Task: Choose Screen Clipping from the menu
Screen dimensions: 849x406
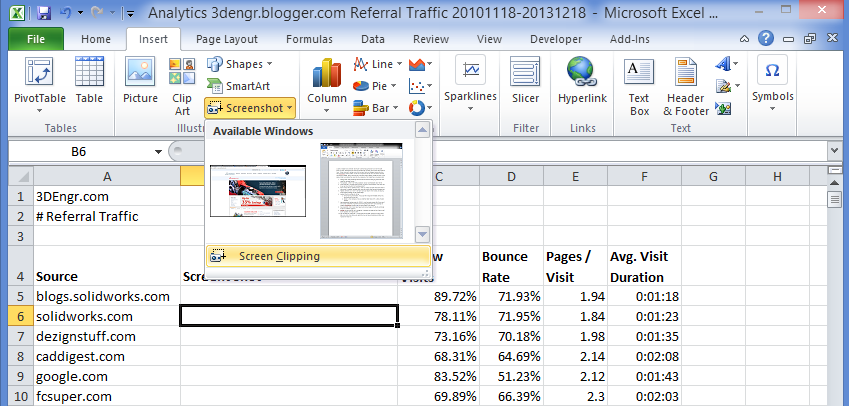Action: click(318, 256)
